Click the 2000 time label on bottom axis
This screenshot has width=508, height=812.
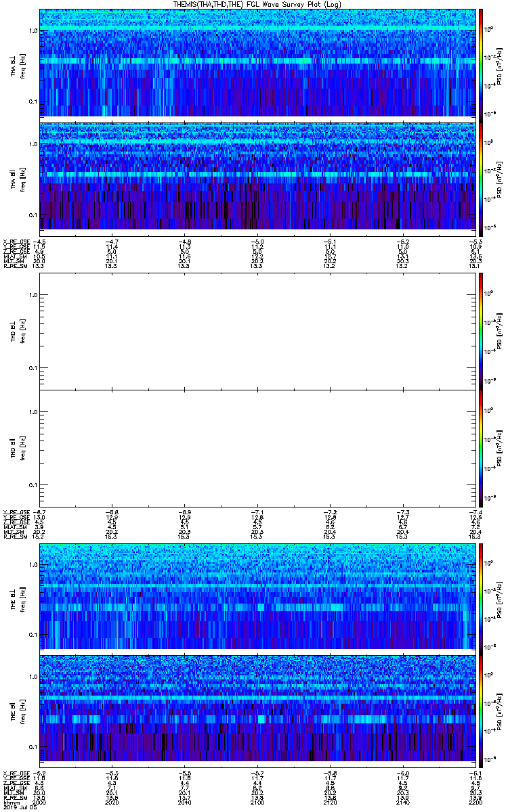pos(39,802)
